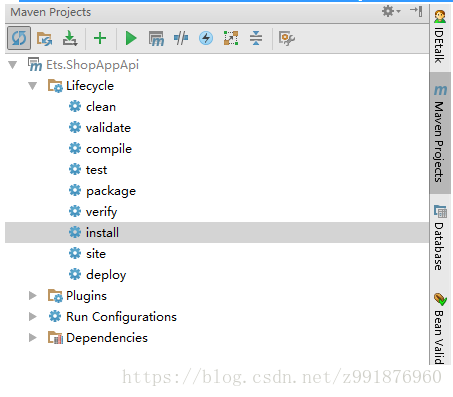Viewport: 453px width, 397px height.
Task: Click gear icon beside test goal
Action: tap(75, 169)
